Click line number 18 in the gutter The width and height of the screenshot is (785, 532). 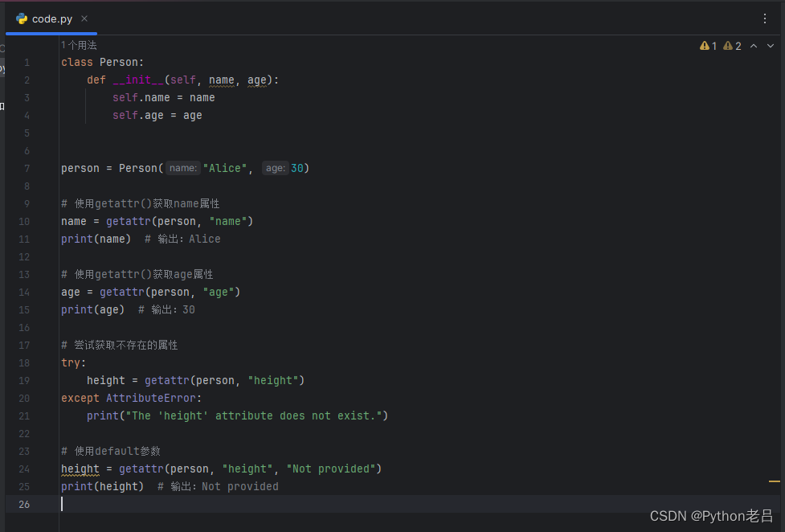click(24, 362)
